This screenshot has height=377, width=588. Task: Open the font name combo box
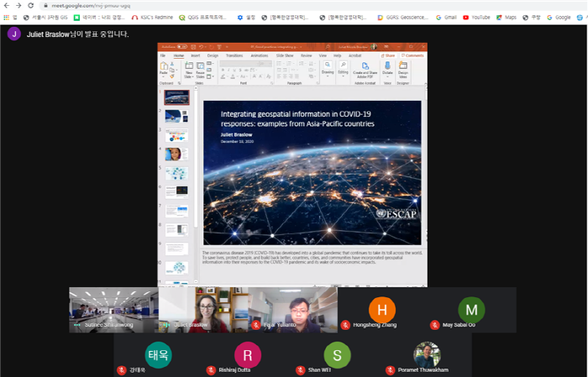[x=240, y=64]
